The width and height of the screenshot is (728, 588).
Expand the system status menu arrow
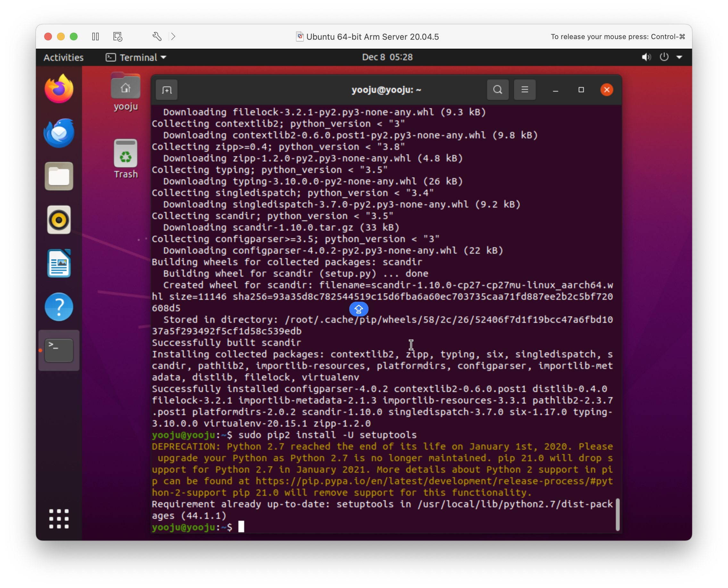pos(679,57)
